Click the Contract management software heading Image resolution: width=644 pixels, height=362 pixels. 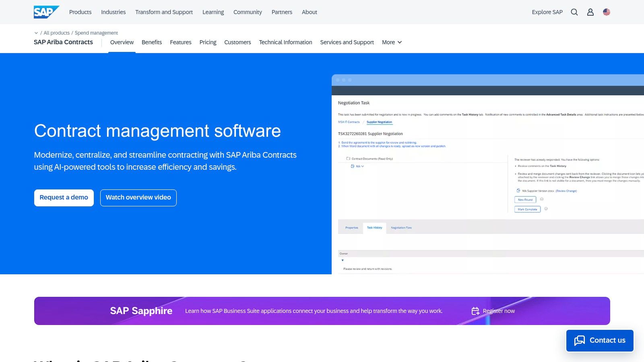[157, 131]
